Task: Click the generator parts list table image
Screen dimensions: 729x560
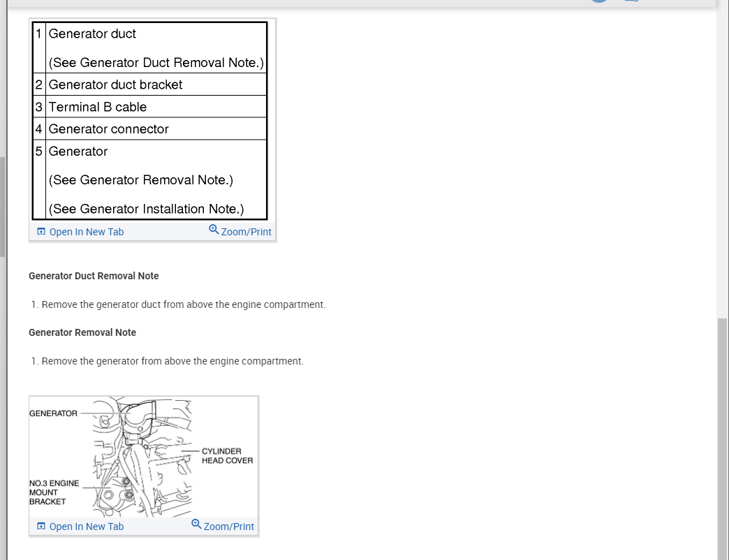Action: pos(149,121)
